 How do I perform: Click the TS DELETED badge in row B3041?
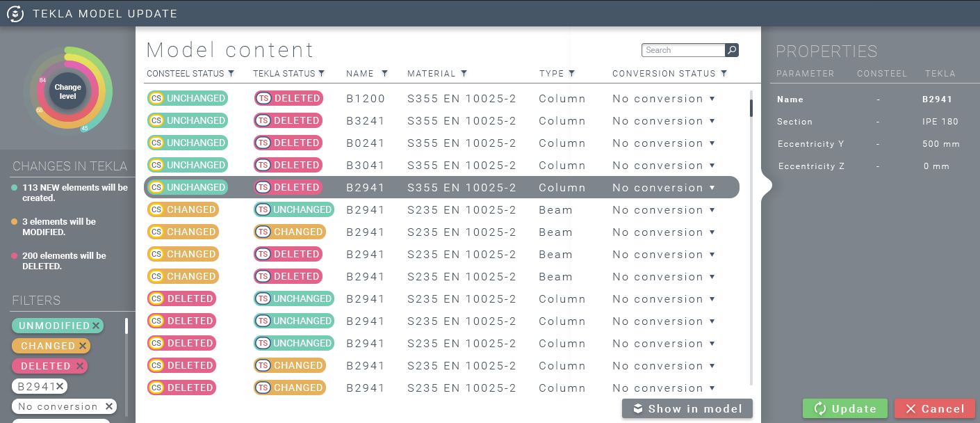(x=288, y=165)
